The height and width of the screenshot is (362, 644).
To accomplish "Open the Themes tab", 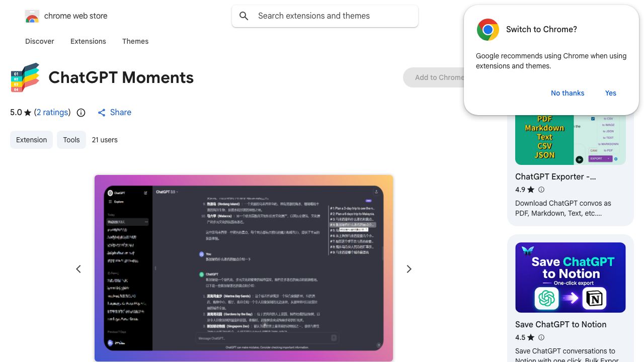I will point(135,41).
